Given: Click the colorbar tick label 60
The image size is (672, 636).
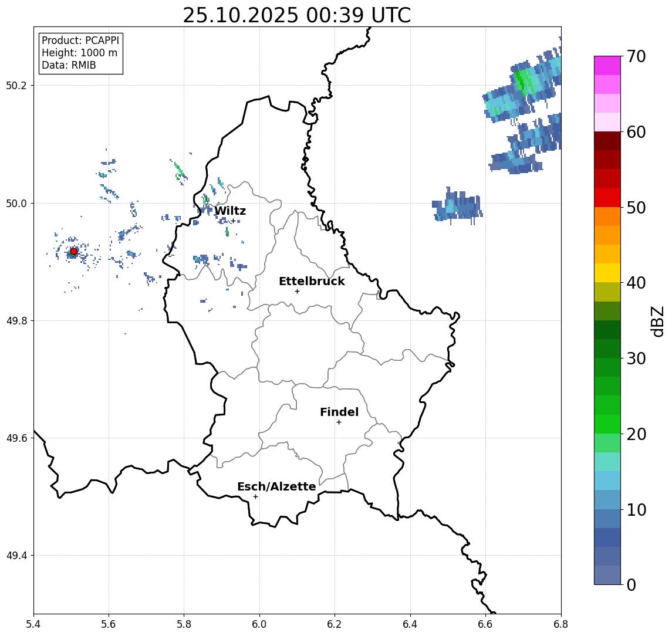Looking at the screenshot, I should click(636, 132).
